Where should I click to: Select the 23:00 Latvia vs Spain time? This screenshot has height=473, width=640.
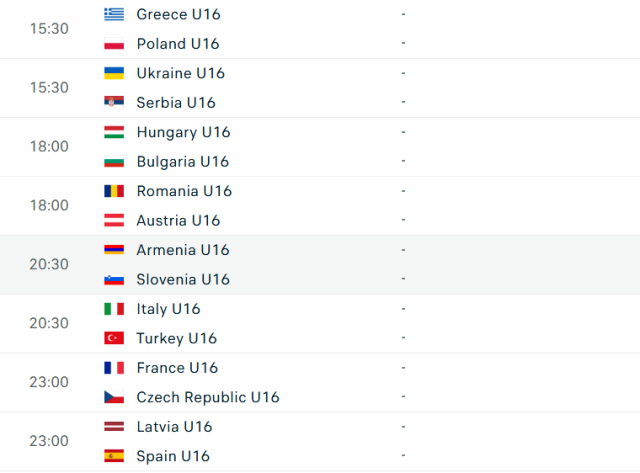pos(49,441)
